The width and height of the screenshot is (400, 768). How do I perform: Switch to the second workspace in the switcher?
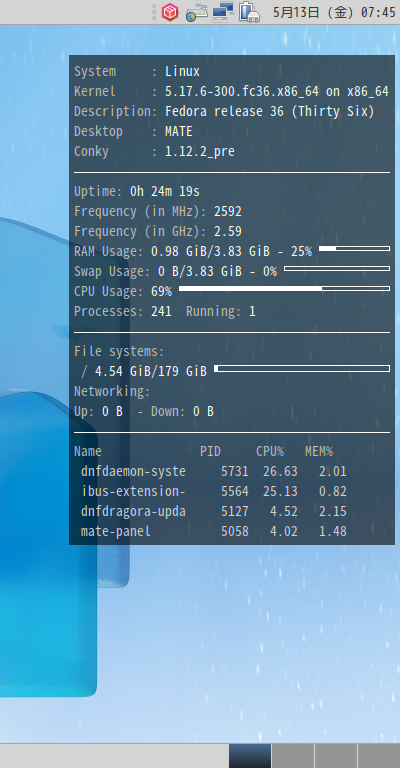[x=293, y=756]
